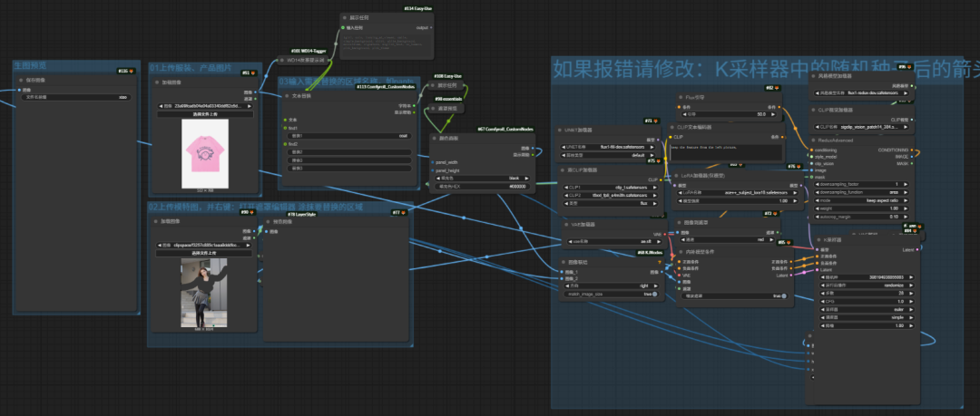Viewport: 980px width, 416px height.
Task: Open the 填充色 black dropdown in 颜色面板
Action: (x=481, y=178)
